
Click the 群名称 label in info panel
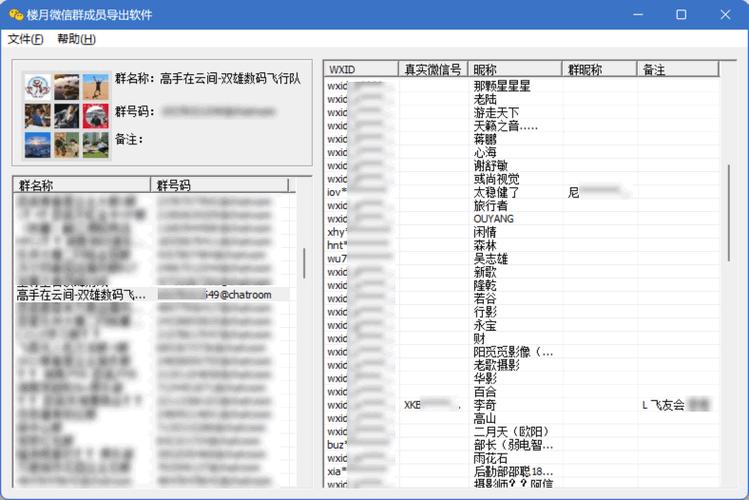[133, 78]
